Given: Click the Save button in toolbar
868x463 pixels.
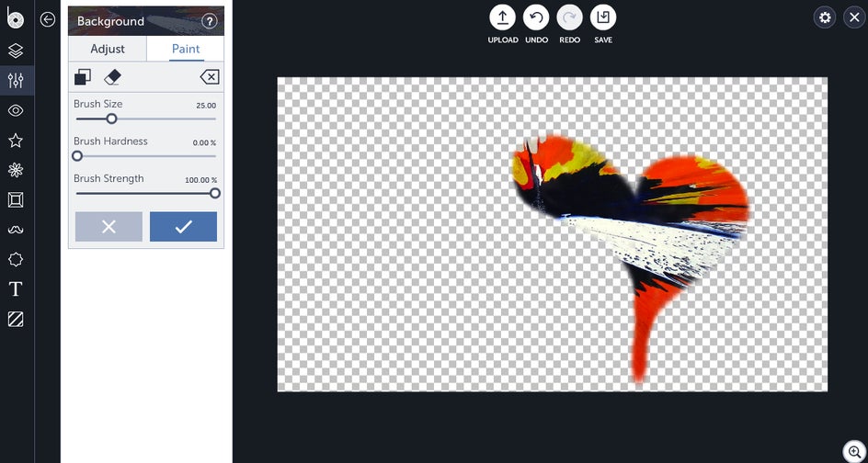Looking at the screenshot, I should pos(603,24).
